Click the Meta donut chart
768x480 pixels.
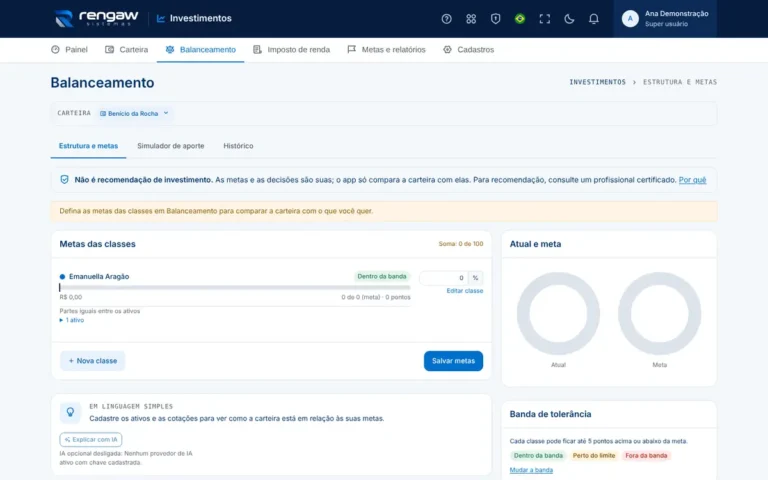tap(659, 313)
